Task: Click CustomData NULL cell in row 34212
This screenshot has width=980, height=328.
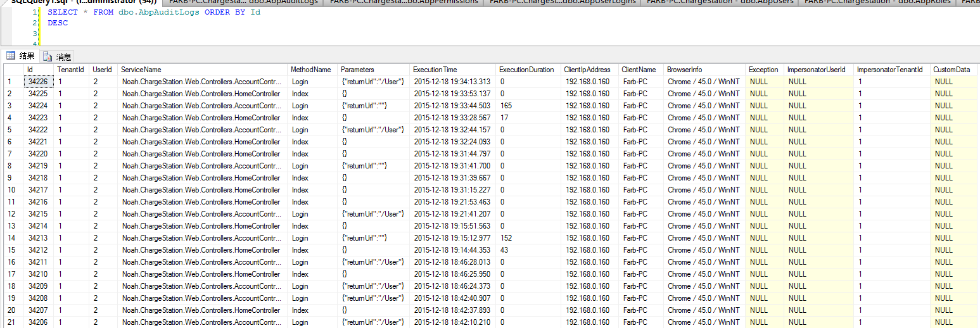Action: tap(954, 250)
